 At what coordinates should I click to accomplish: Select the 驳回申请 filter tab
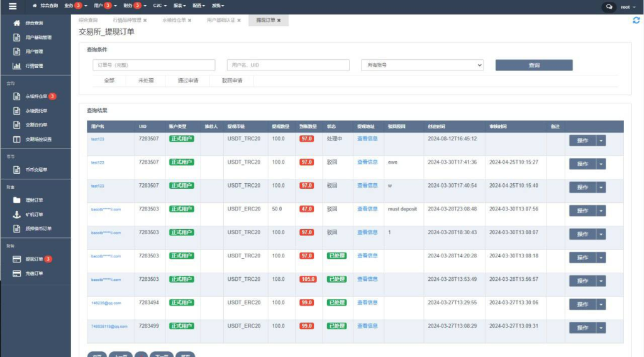click(x=233, y=81)
